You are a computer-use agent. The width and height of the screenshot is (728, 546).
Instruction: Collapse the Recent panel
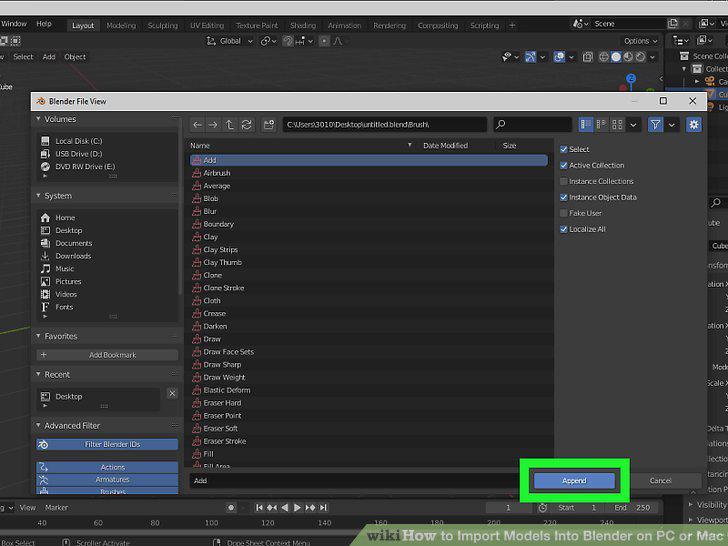point(39,374)
